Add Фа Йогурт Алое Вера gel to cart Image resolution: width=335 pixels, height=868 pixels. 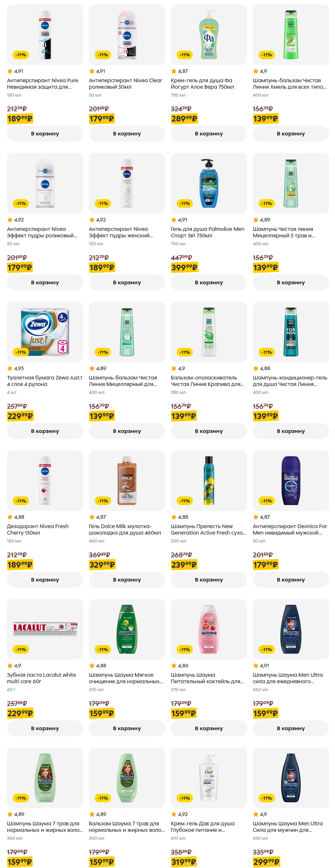point(209,134)
